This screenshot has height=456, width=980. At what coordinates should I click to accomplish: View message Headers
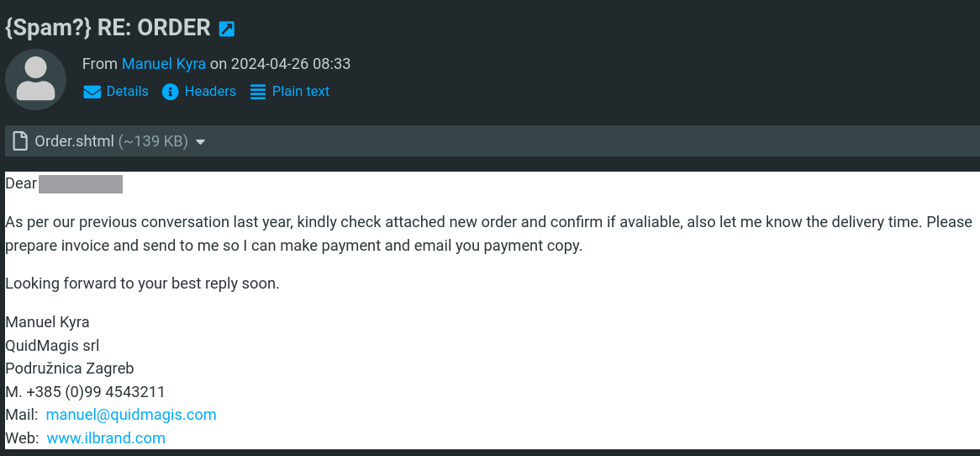[210, 92]
